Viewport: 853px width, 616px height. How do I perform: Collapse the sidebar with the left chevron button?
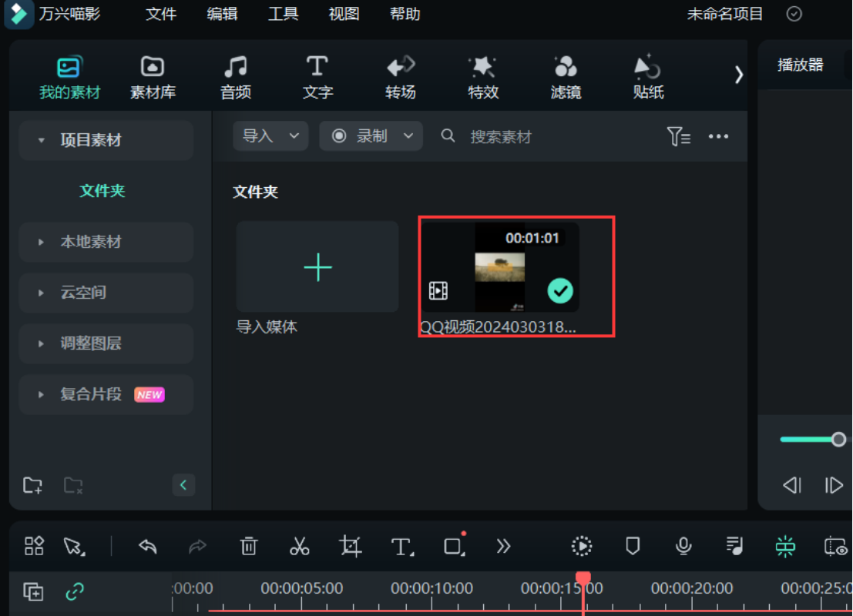pos(183,485)
